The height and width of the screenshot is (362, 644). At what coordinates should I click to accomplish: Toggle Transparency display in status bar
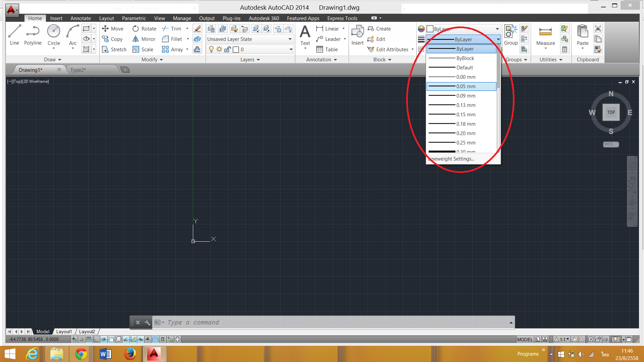pos(155,339)
